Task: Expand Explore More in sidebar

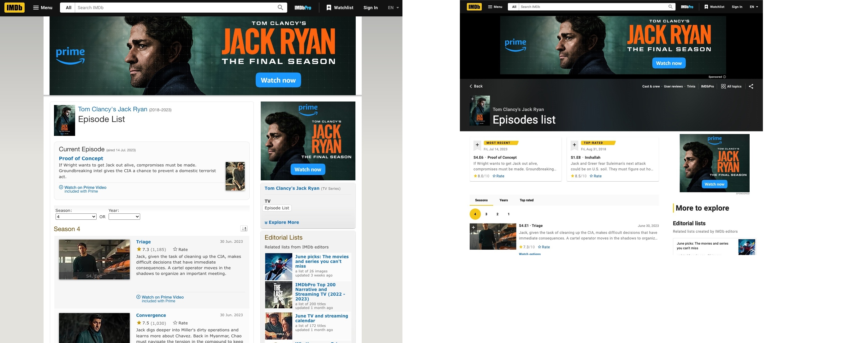Action: tap(282, 222)
